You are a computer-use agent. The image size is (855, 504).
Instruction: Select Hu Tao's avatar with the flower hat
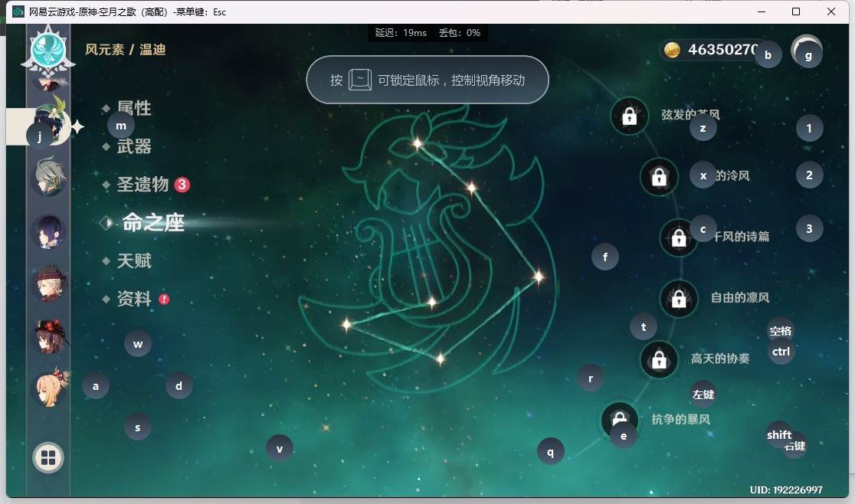pos(50,336)
